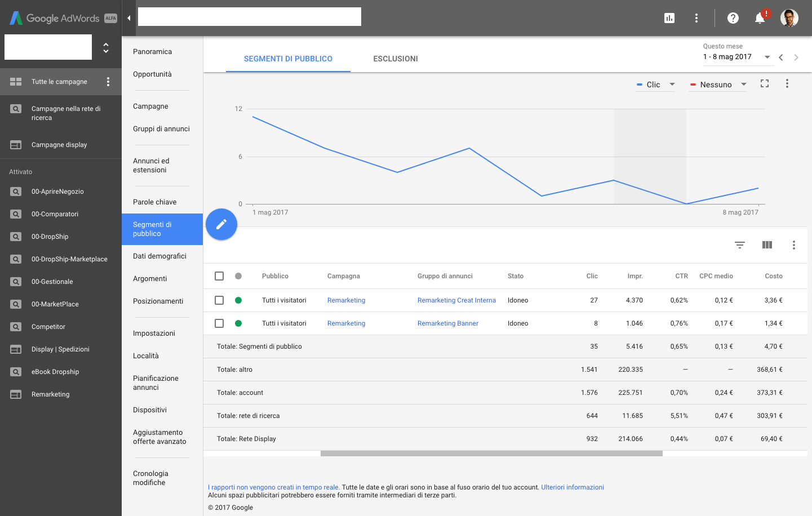Open the help question mark icon
The height and width of the screenshot is (516, 812).
[733, 18]
